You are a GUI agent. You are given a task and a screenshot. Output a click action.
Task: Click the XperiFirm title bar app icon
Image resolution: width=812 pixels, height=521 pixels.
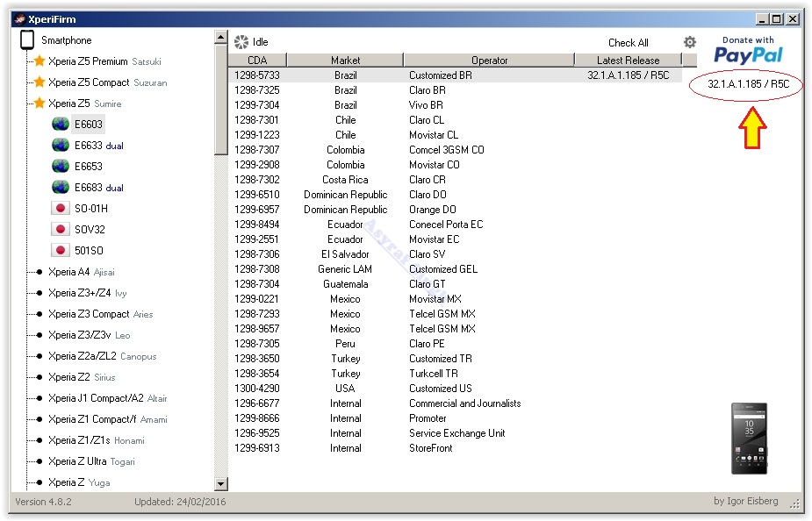click(19, 19)
